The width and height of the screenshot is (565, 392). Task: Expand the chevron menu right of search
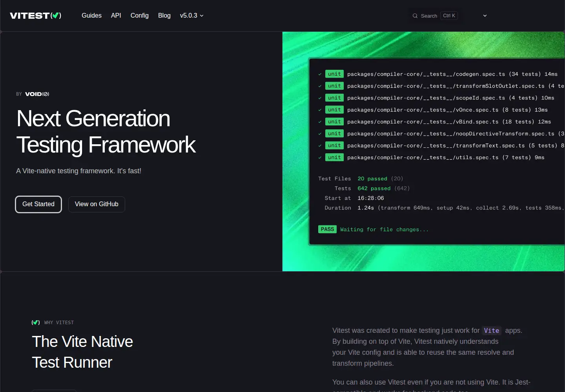485,16
